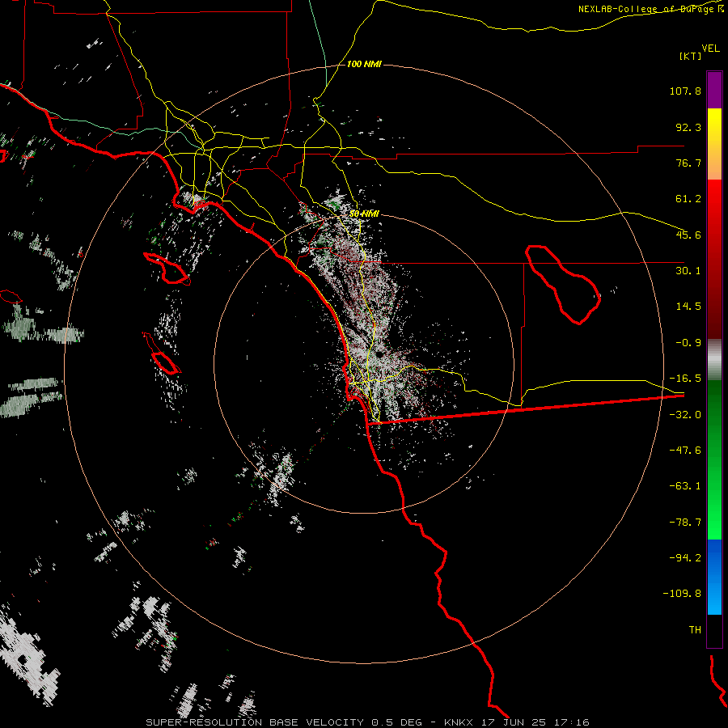Image resolution: width=728 pixels, height=728 pixels.
Task: Click the 100 NMI range ring label
Action: 364,64
